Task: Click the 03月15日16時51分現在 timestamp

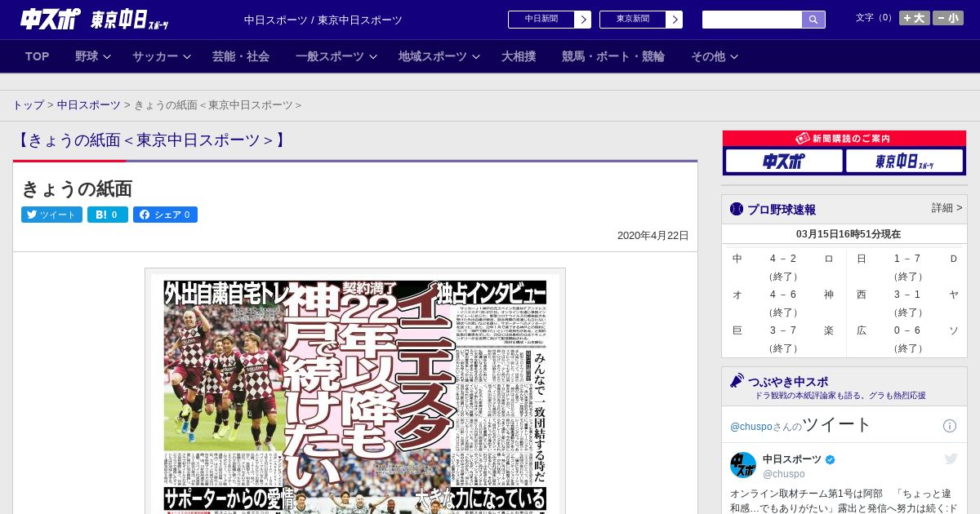Action: tap(849, 234)
